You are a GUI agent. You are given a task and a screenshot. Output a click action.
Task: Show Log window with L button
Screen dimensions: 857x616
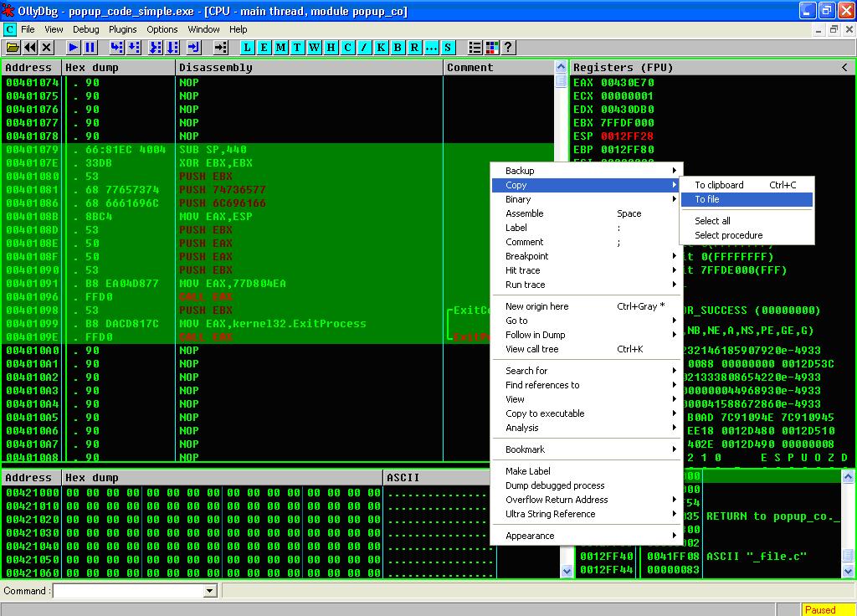(x=247, y=48)
